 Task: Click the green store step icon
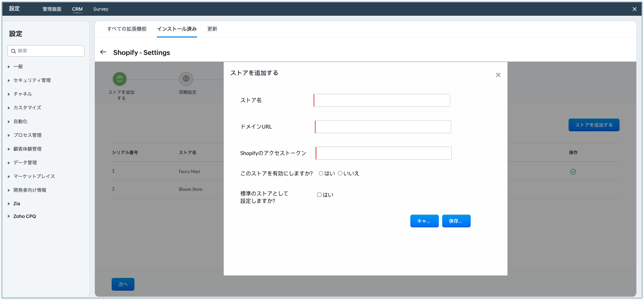(x=120, y=79)
